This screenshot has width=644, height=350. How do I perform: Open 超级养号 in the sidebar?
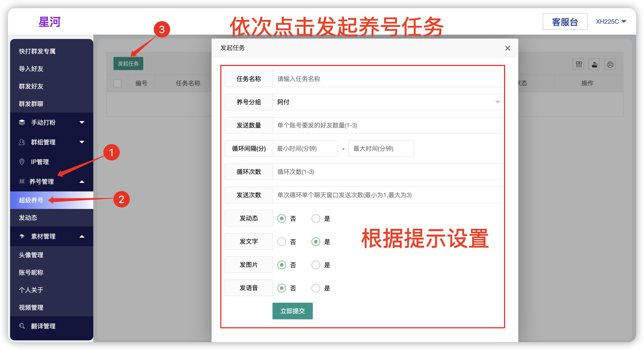(31, 200)
